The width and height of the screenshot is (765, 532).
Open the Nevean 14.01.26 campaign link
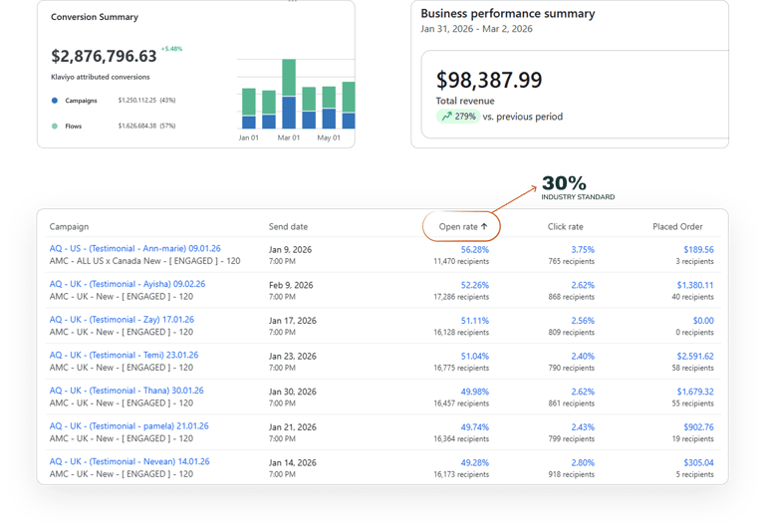(129, 461)
